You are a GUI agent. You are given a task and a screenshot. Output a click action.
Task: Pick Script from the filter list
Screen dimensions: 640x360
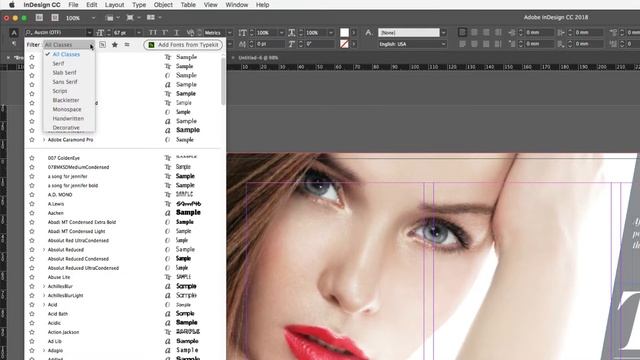coord(60,91)
